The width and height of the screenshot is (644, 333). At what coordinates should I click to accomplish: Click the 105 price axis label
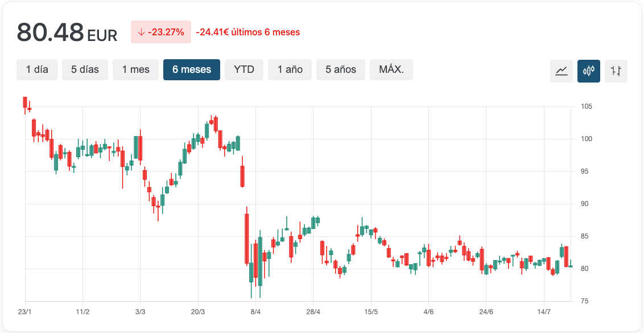coord(587,106)
